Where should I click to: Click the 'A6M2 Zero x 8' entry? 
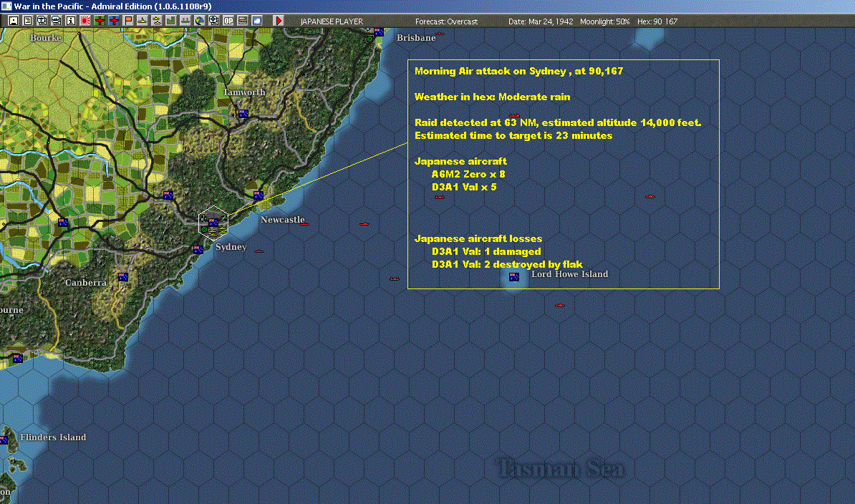pos(468,175)
